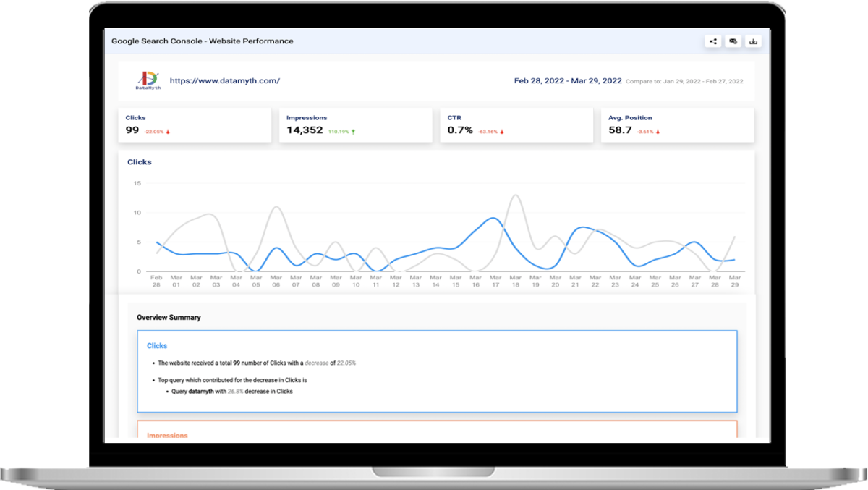Select the Clicks metric card
Screen dimensions: 868x490
[194, 124]
